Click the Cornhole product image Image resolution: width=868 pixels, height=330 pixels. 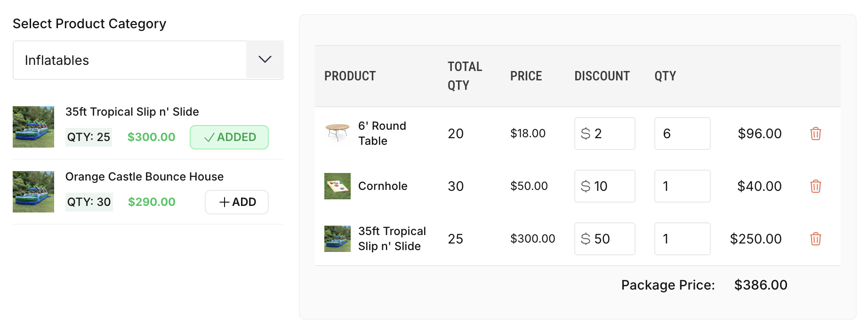pos(337,186)
